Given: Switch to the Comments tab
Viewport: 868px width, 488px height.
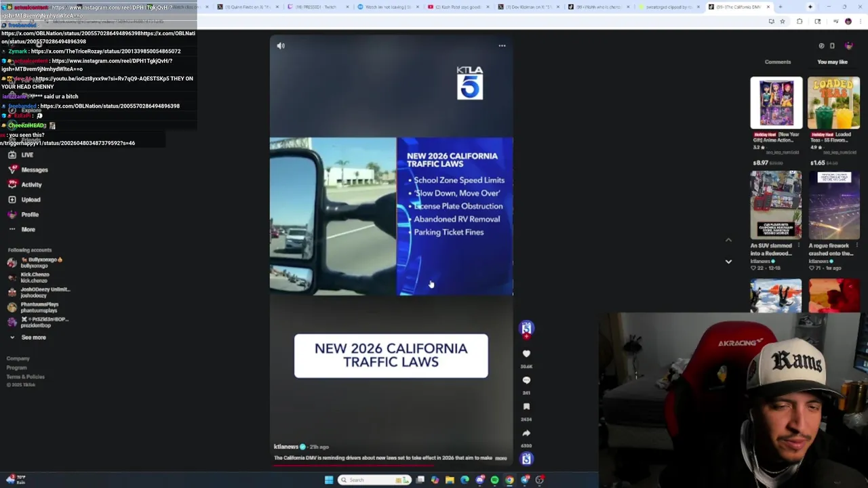Looking at the screenshot, I should coord(778,62).
